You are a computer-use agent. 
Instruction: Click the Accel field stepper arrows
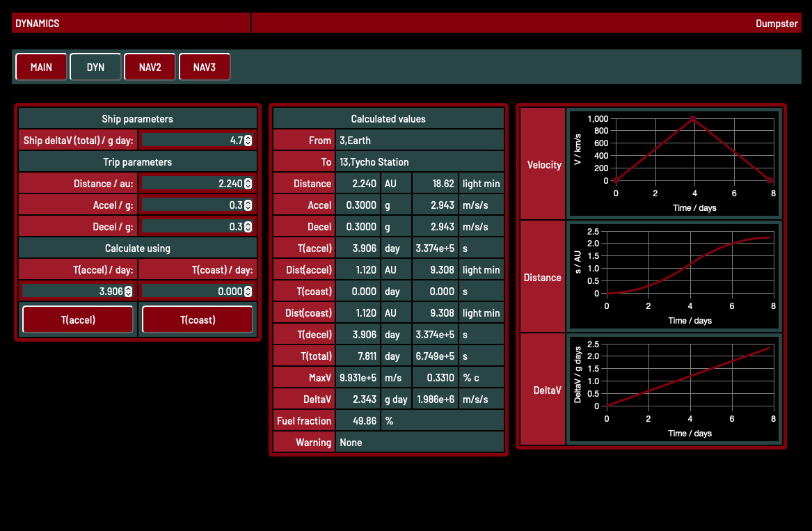pos(248,205)
